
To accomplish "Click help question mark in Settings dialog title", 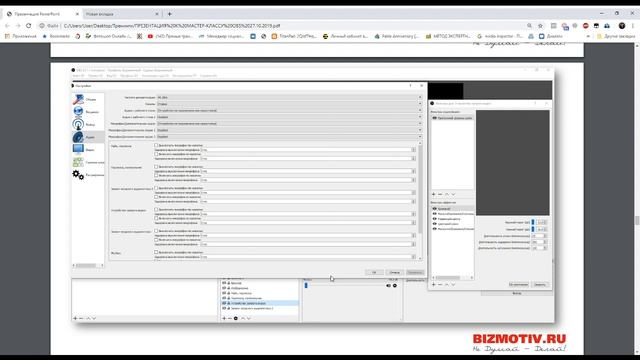I will [411, 86].
